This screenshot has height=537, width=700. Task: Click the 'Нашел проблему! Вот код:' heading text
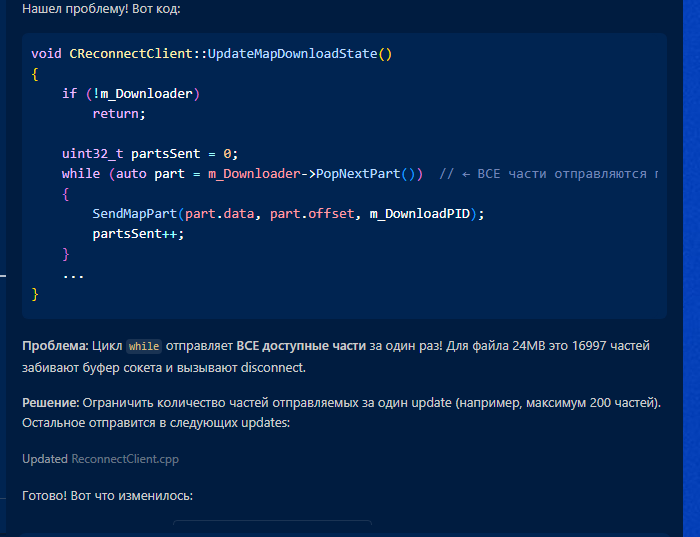[x=101, y=8]
